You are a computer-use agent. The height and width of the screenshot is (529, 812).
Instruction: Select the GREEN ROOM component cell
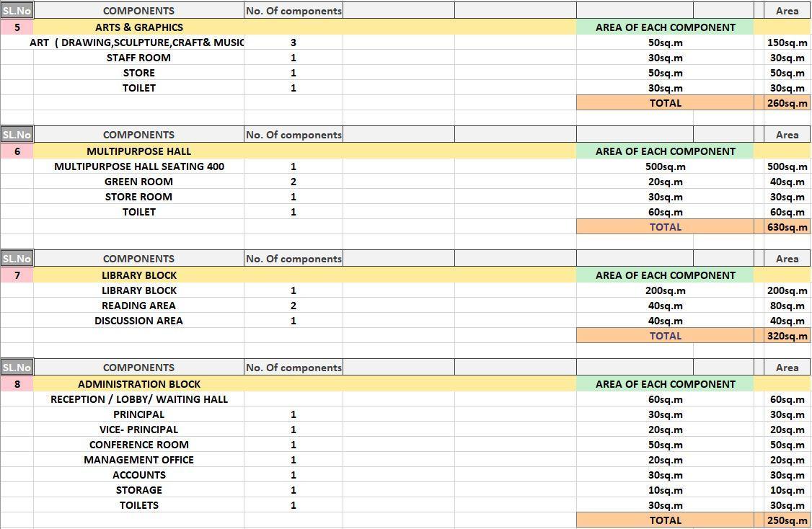(x=138, y=182)
